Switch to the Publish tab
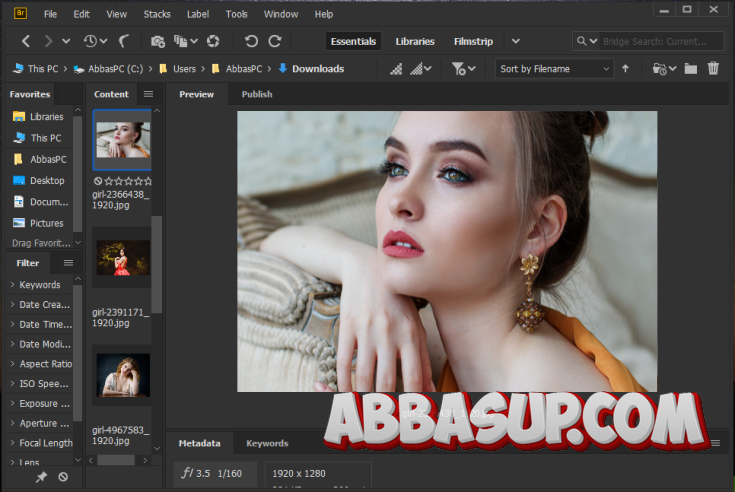This screenshot has height=492, width=735. 256,94
